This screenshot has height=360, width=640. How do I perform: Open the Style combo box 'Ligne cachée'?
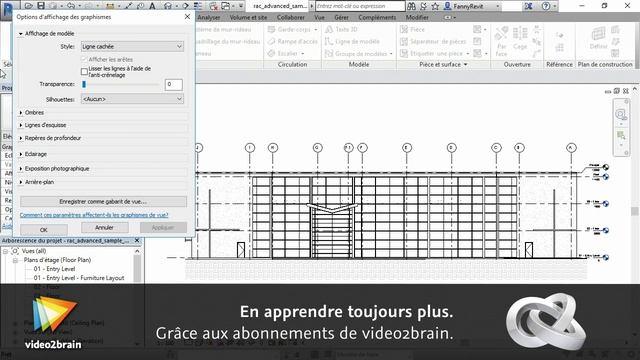tap(132, 47)
